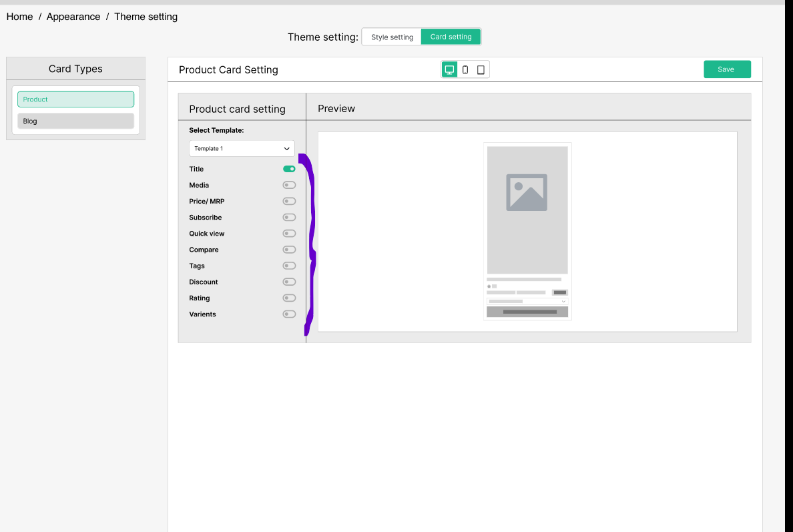This screenshot has width=793, height=532.
Task: Click 'Product Card Setting' header text
Action: [228, 70]
